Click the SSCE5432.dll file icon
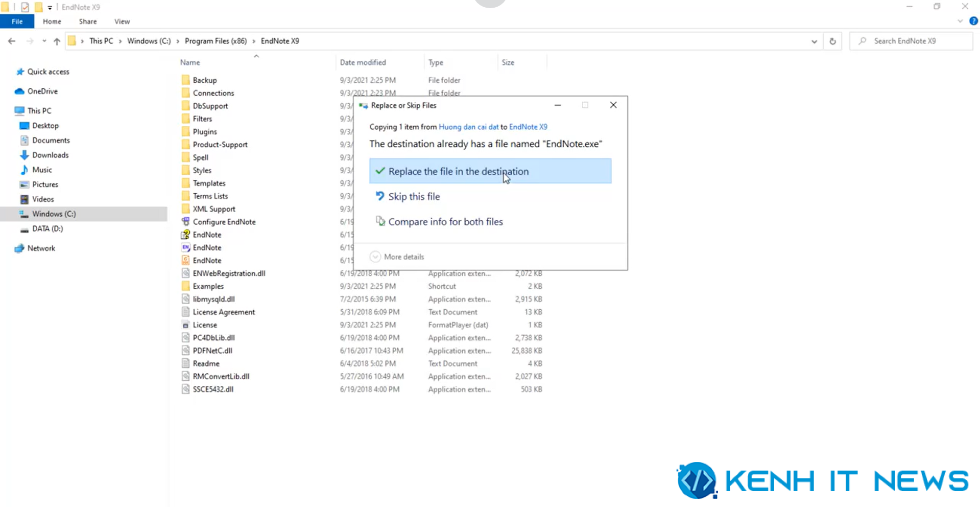980x507 pixels. [x=186, y=389]
